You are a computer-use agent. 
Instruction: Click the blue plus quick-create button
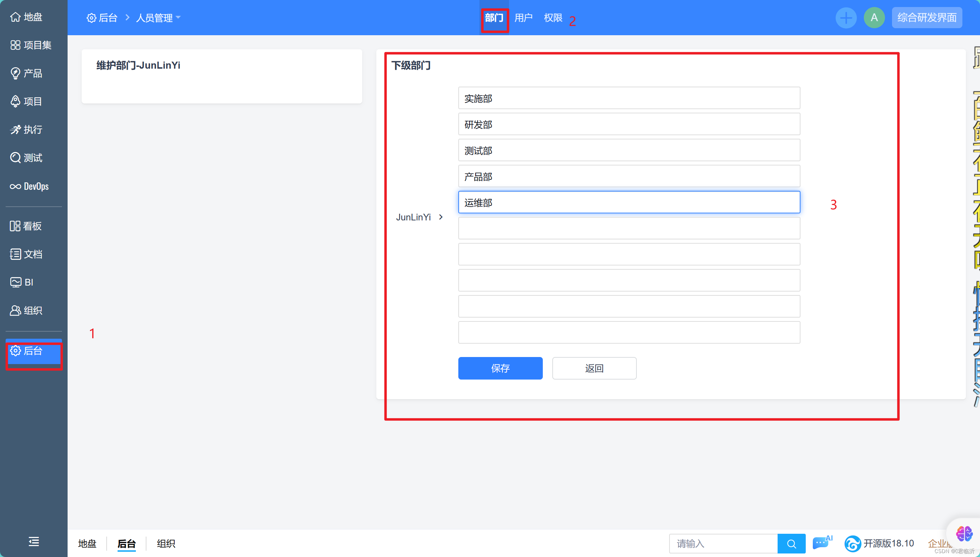click(x=846, y=18)
